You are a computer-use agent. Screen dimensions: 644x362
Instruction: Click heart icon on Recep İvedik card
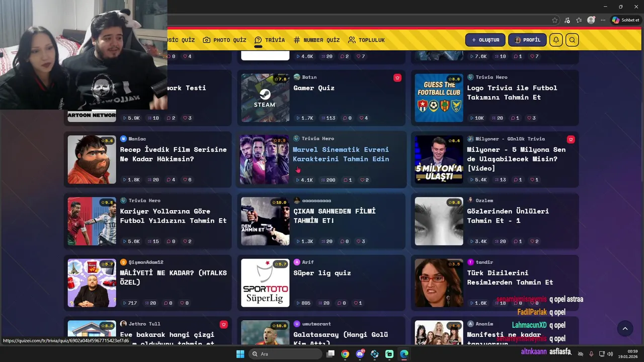click(x=185, y=180)
